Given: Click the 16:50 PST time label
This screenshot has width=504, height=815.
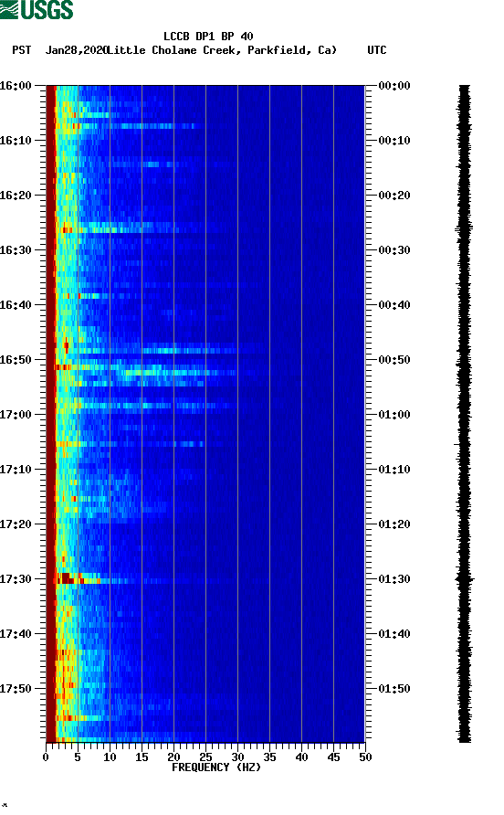Looking at the screenshot, I should coord(16,360).
